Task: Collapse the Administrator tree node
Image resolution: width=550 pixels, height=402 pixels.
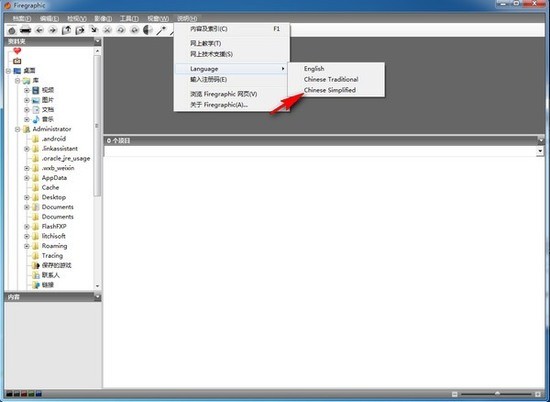Action: pyautogui.click(x=17, y=129)
